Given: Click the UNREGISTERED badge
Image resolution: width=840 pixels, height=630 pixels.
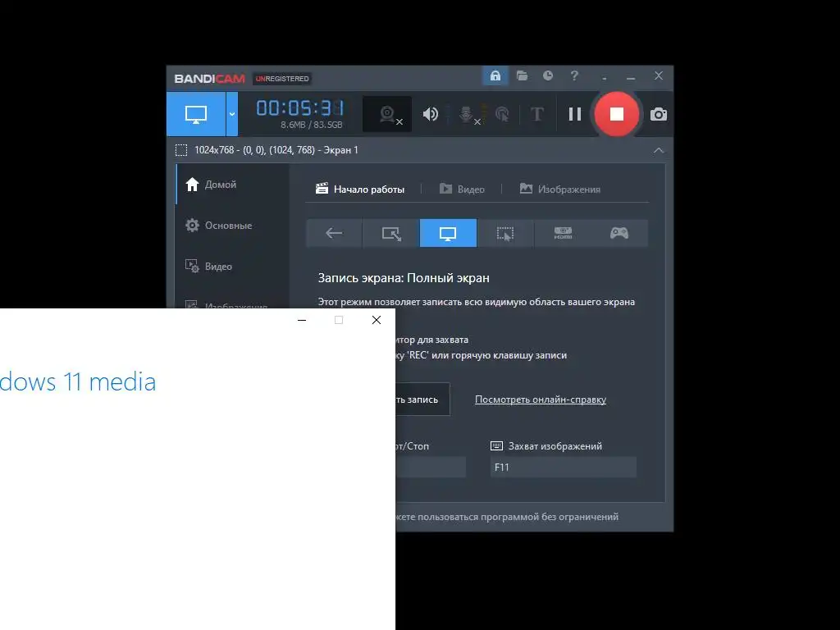Looking at the screenshot, I should tap(282, 79).
